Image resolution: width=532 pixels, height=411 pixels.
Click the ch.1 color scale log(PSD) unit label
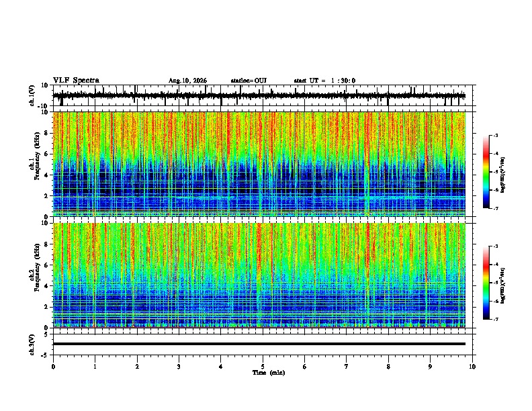[503, 175]
